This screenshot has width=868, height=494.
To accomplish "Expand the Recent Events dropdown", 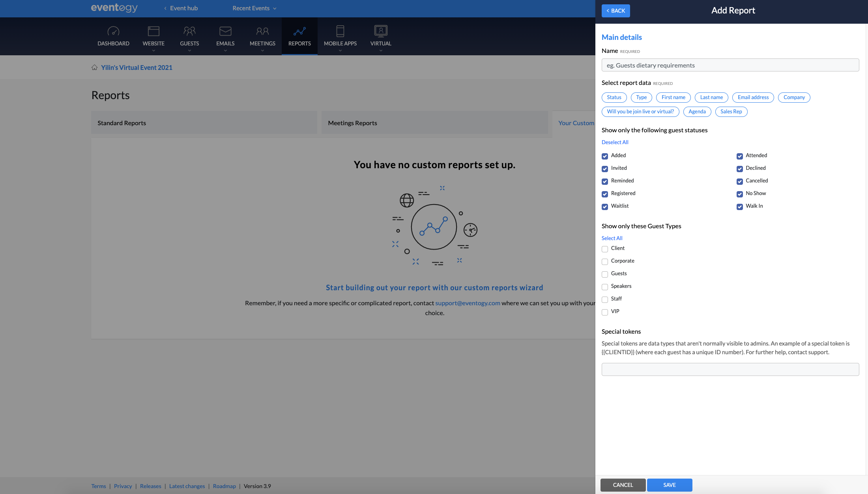I will point(254,8).
